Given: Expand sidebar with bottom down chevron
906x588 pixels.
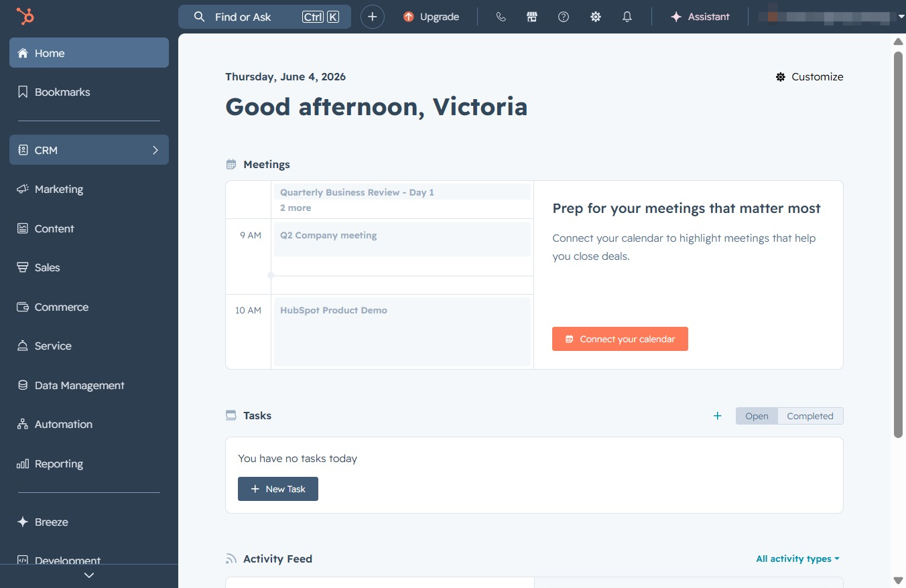Looking at the screenshot, I should pos(89,575).
